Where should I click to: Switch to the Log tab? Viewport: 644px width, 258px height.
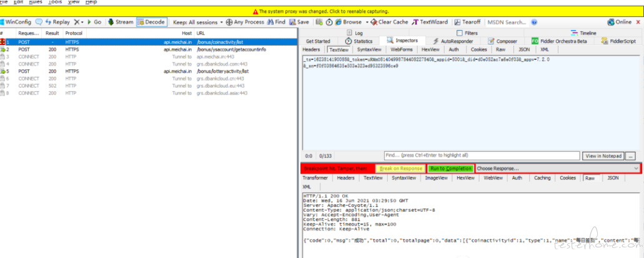click(x=354, y=33)
